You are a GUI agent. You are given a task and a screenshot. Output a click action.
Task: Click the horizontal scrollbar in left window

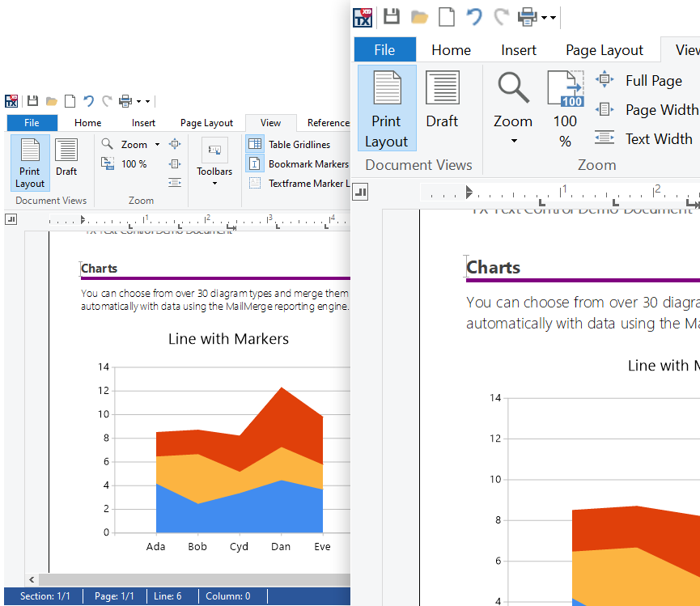pos(186,580)
